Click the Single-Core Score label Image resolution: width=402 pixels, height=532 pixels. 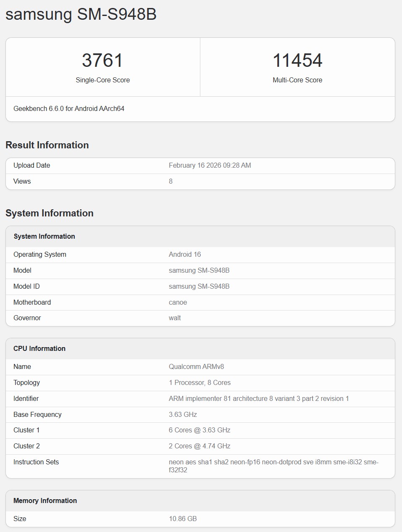coord(102,80)
